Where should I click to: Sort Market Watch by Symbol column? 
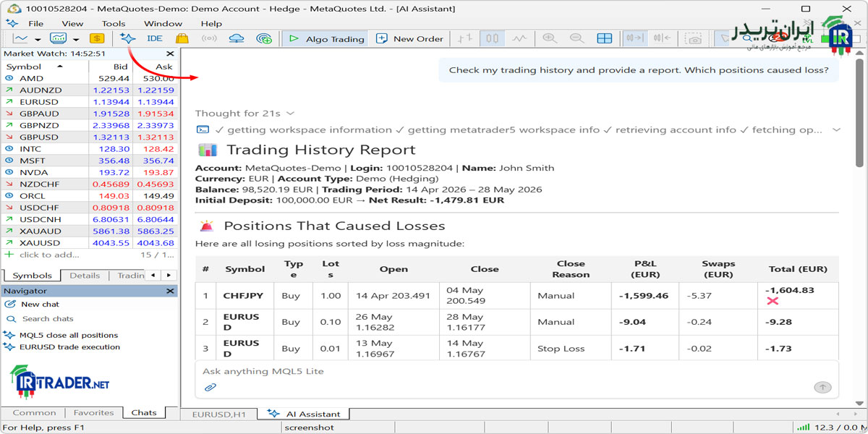(44, 67)
